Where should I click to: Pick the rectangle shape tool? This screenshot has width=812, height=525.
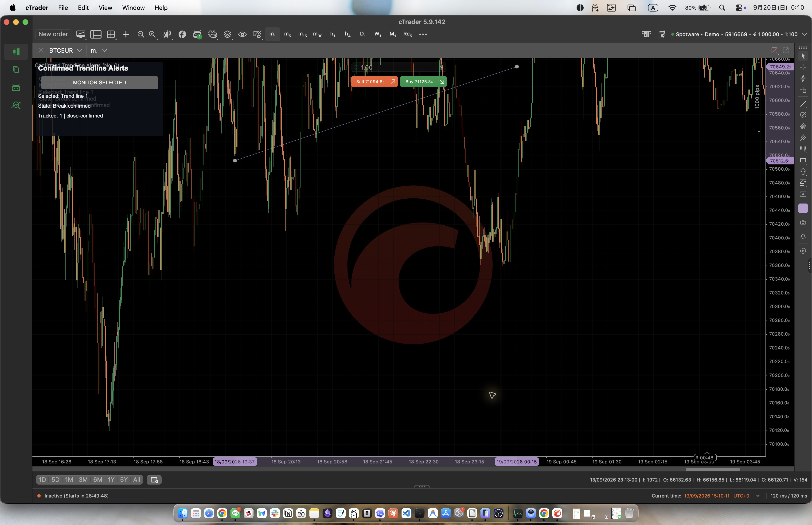click(803, 161)
